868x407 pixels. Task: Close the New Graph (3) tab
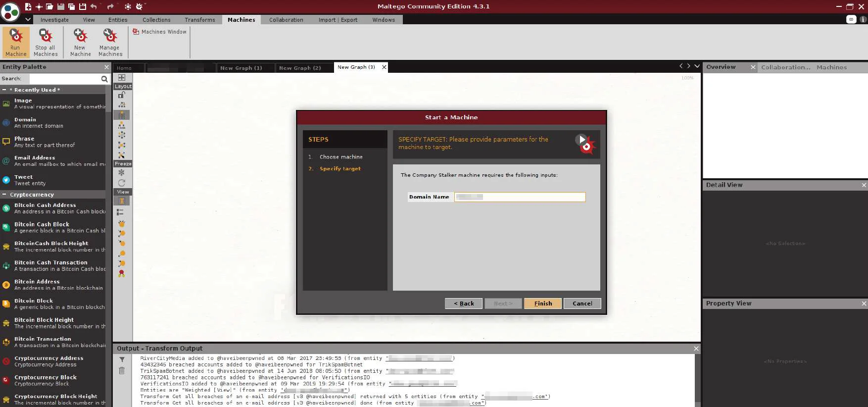click(x=384, y=67)
